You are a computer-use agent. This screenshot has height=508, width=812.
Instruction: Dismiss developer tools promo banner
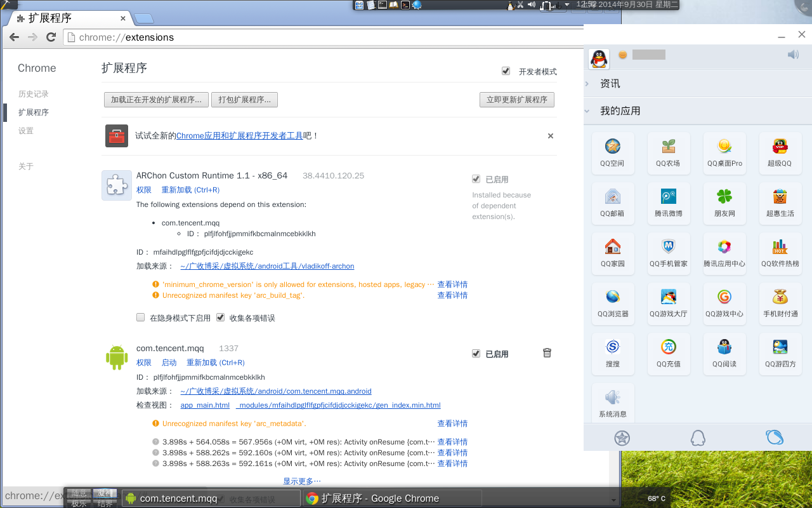[x=551, y=136]
